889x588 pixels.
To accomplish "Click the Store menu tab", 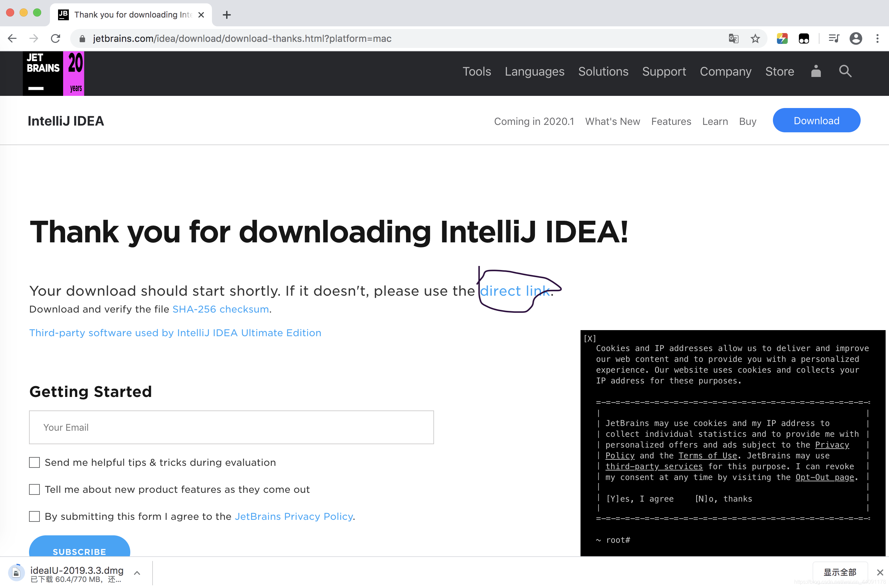I will [780, 72].
